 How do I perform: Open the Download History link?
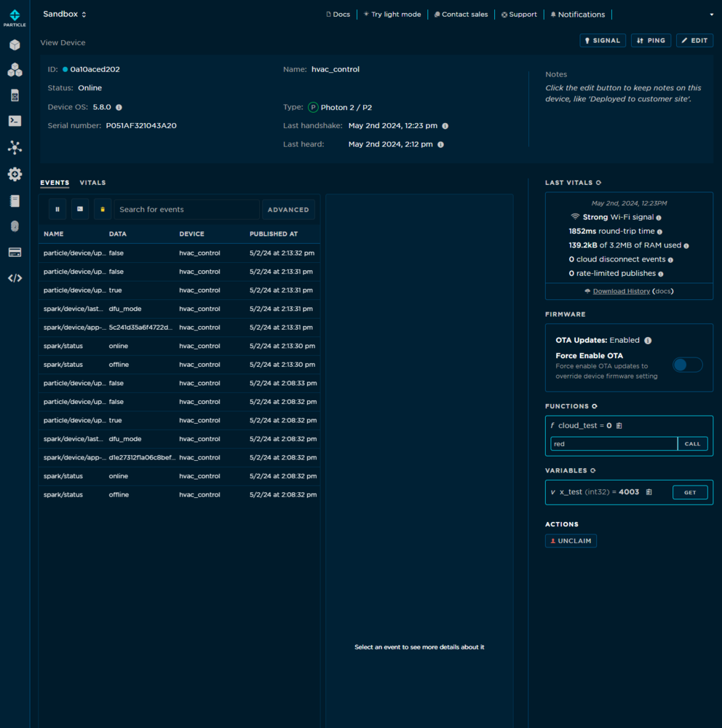click(x=622, y=291)
